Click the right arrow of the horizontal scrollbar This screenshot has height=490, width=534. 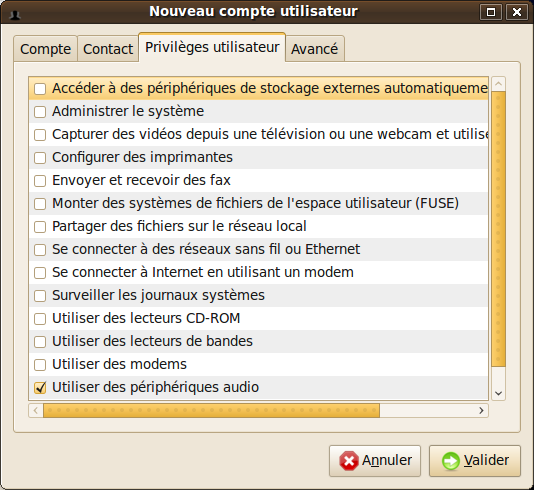(481, 411)
